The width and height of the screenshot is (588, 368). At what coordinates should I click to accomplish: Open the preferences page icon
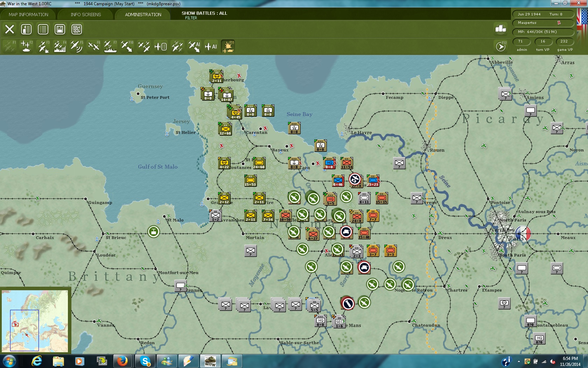click(x=26, y=29)
